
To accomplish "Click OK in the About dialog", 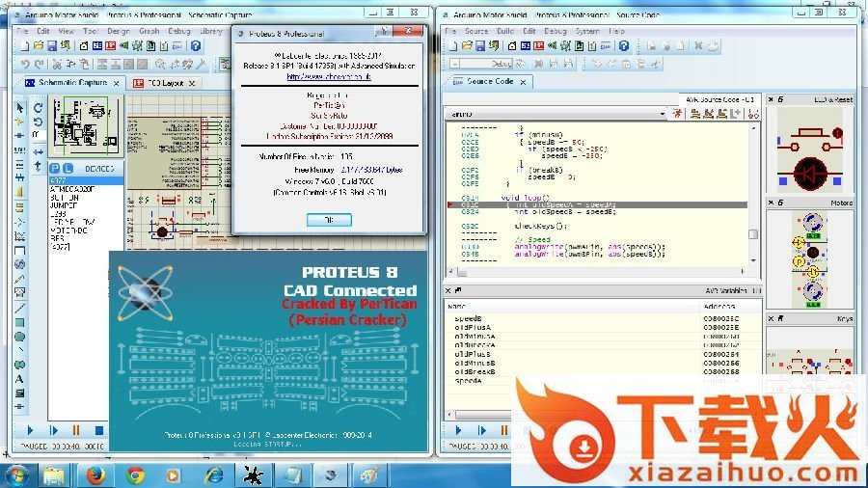I will [329, 220].
